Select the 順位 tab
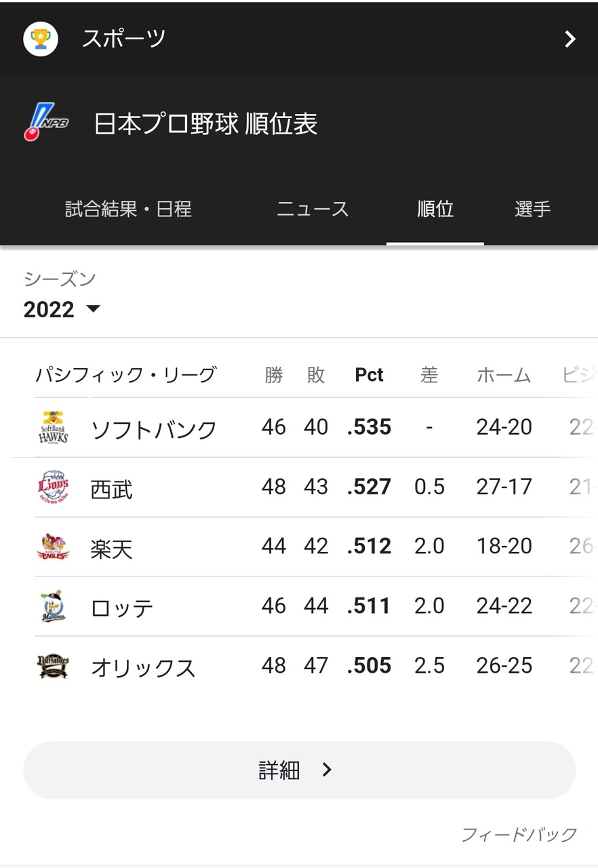Screen dimensions: 598x868 click(435, 209)
